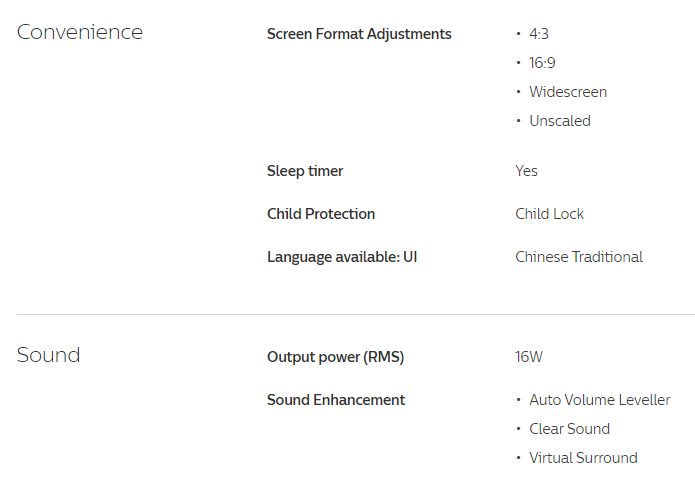Click the divider line above Sound section
Image resolution: width=695 pixels, height=493 pixels.
tap(356, 314)
